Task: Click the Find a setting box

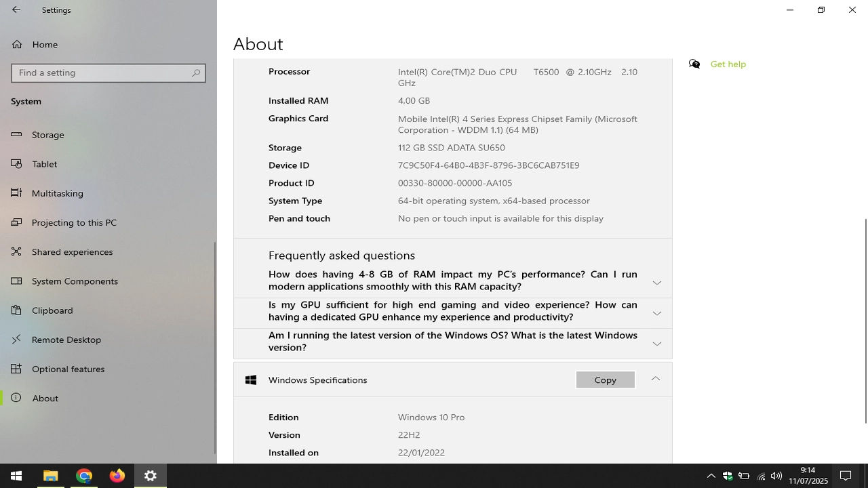Action: 108,73
